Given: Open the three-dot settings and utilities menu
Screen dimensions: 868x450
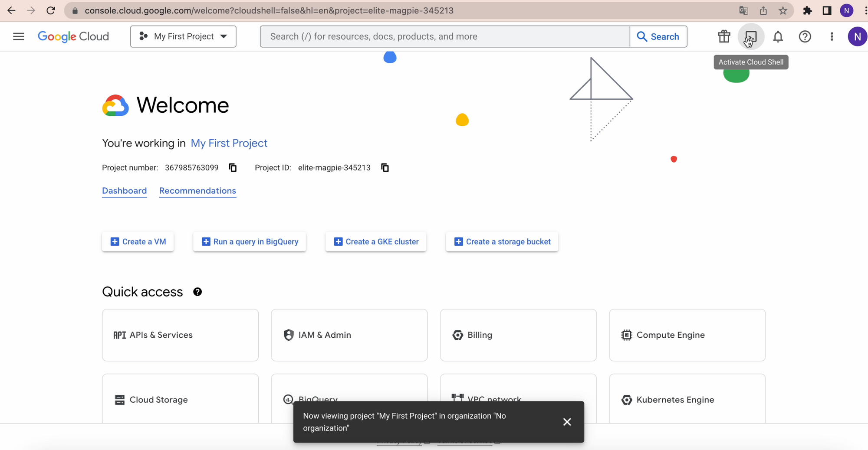Looking at the screenshot, I should 832,36.
